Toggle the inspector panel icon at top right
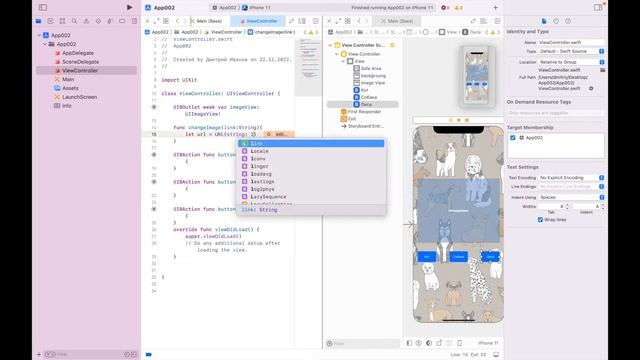 point(598,7)
